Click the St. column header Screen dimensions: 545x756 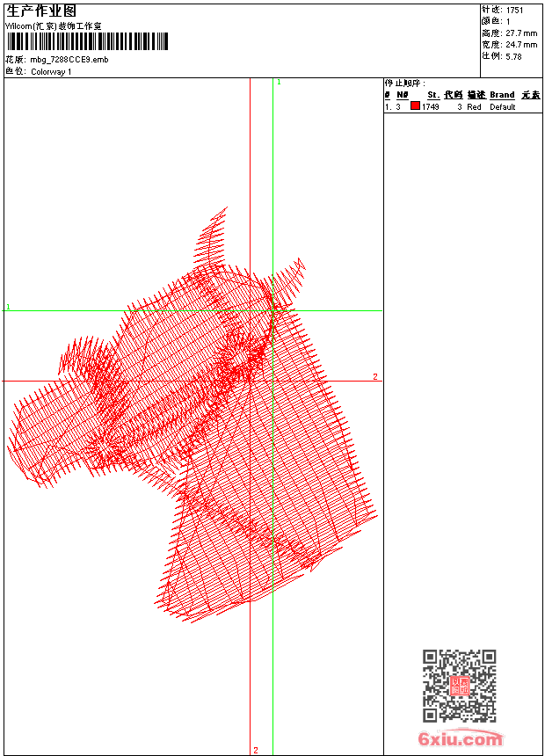tap(433, 95)
